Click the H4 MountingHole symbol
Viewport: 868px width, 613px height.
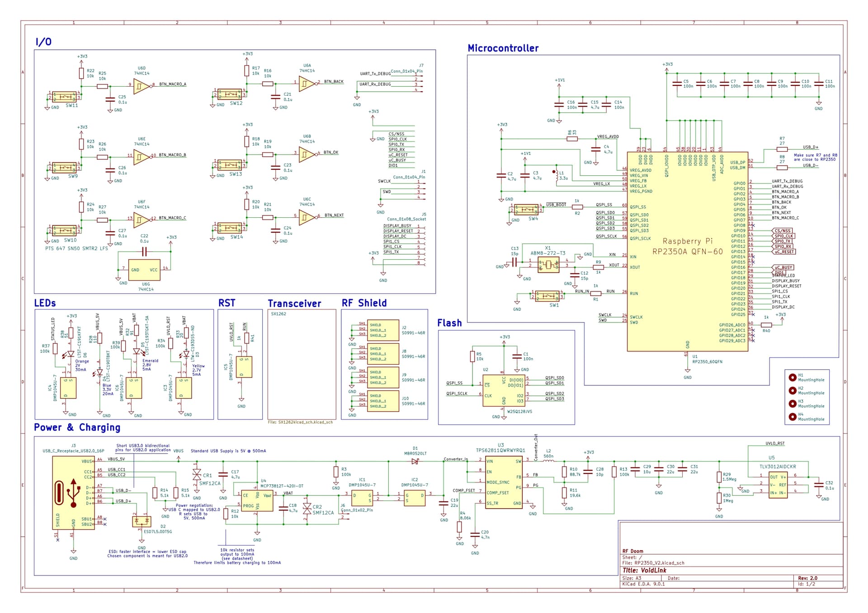point(793,416)
